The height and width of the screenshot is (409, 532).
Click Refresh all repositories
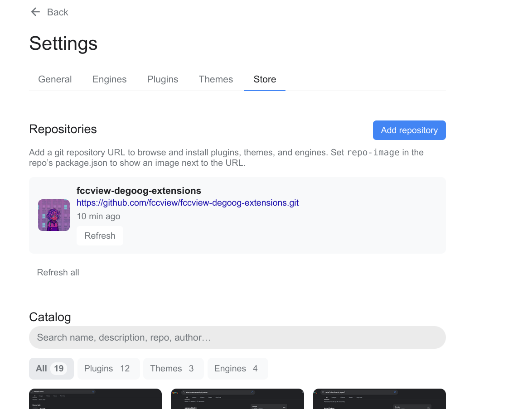pyautogui.click(x=58, y=272)
